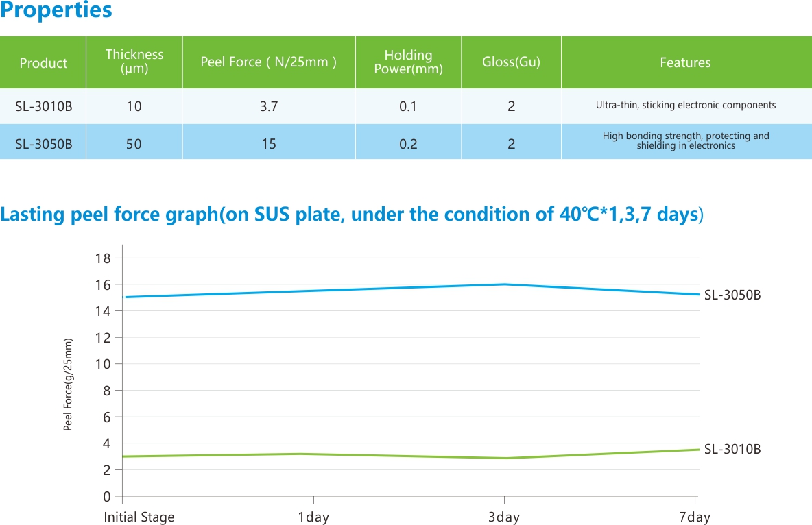Screen dimensions: 812x525
Task: Select the SL-3010B product cell in table
Action: coord(43,106)
